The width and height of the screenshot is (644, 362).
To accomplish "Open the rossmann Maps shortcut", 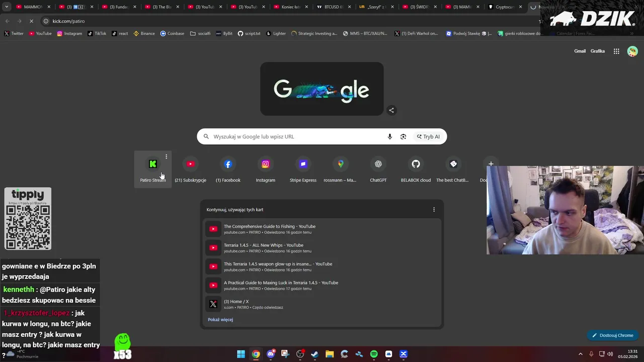I will coord(341,169).
